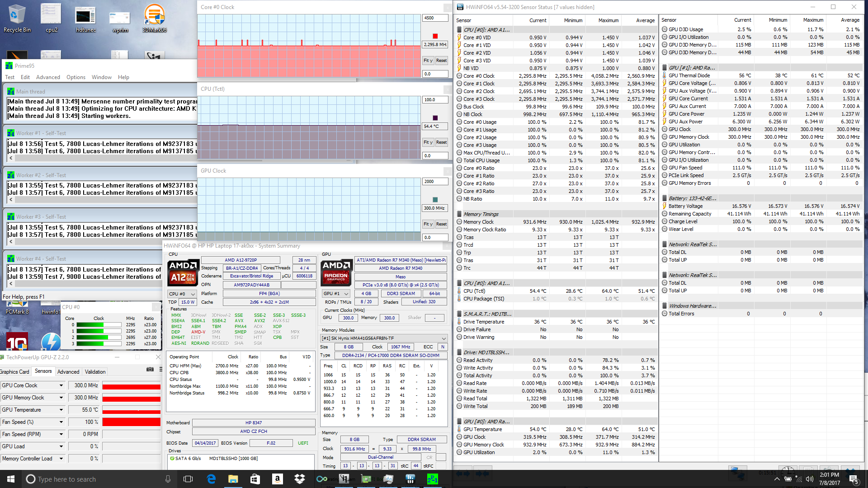Open the Prime95 Options menu
Screen dimensions: 868x488
point(76,77)
